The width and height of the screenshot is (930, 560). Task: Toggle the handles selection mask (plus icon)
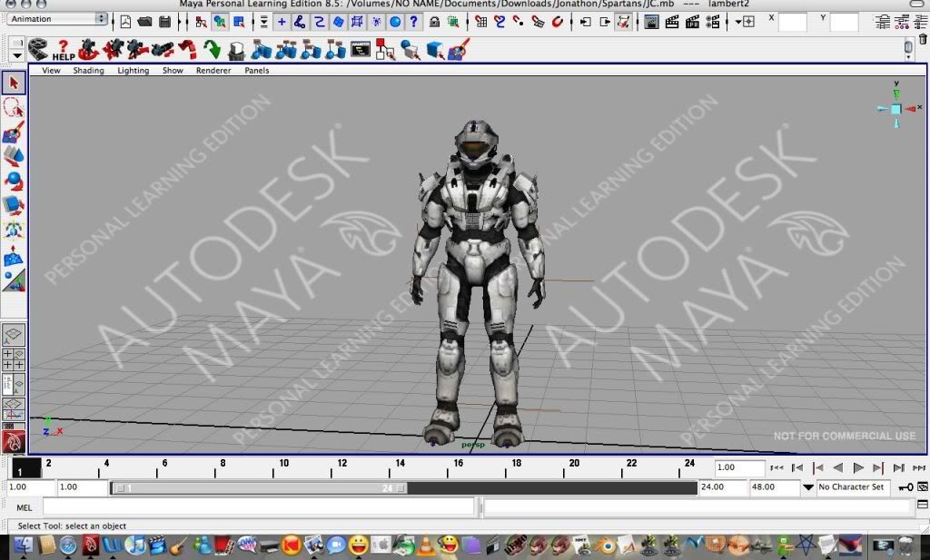pos(282,23)
